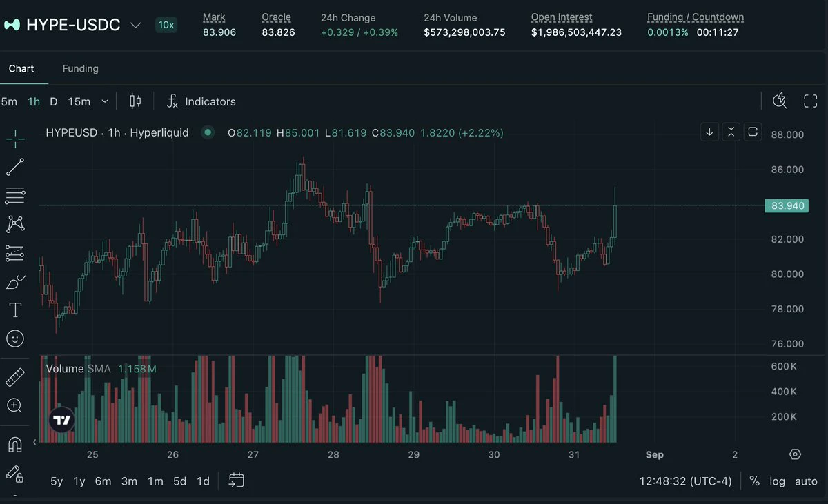Maximize the chart pane button
The height and width of the screenshot is (504, 828).
tap(753, 132)
